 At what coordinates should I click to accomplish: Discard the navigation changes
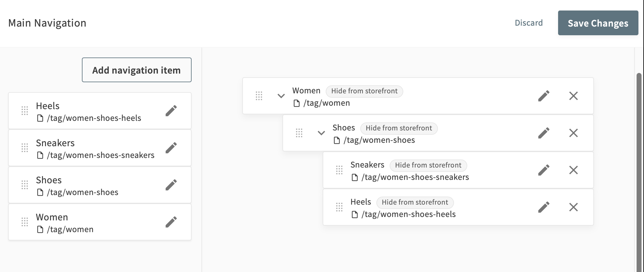[528, 23]
